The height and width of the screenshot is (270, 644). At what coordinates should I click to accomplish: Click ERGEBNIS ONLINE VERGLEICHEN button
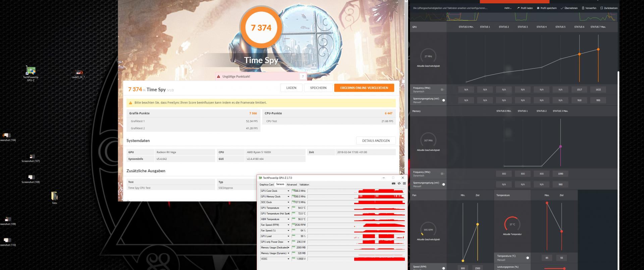(x=364, y=88)
